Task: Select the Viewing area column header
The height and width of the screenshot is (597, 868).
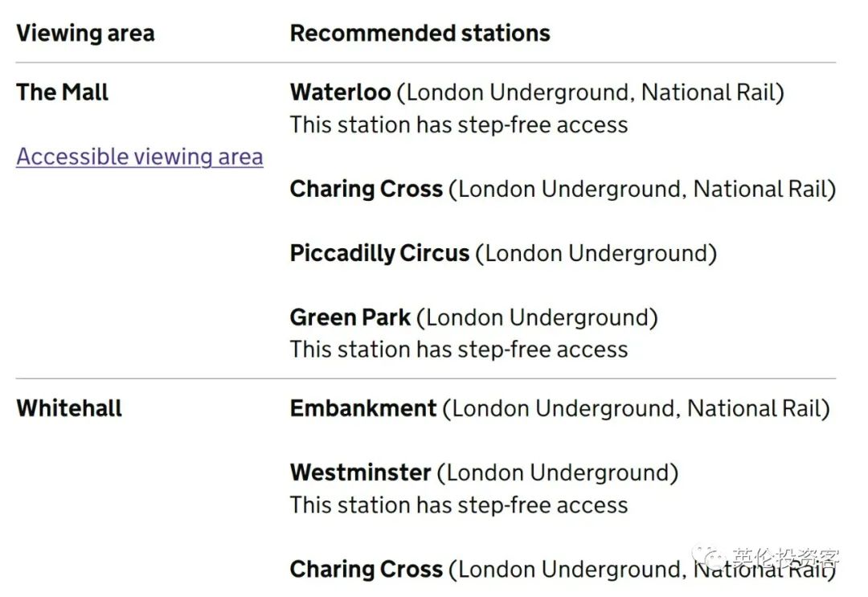Action: [x=85, y=34]
